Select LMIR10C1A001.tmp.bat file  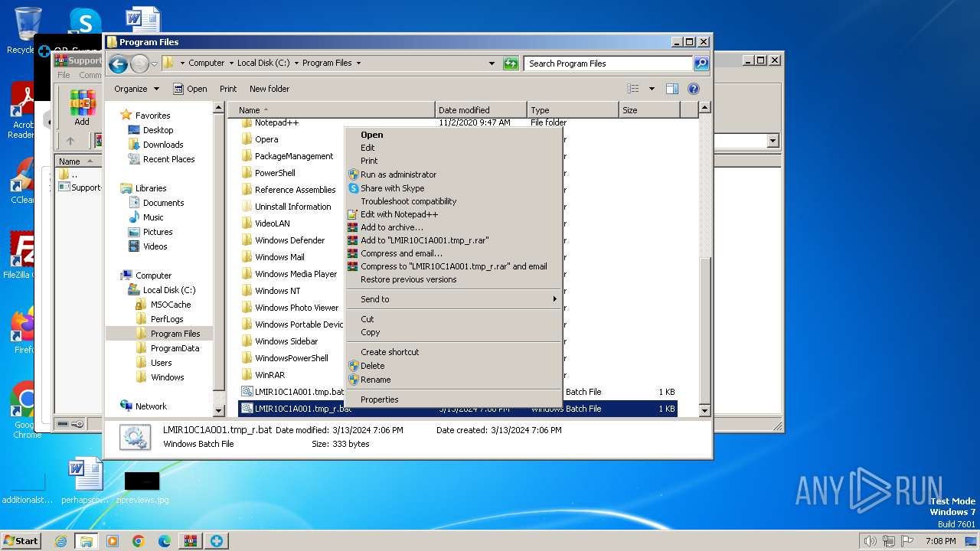292,392
